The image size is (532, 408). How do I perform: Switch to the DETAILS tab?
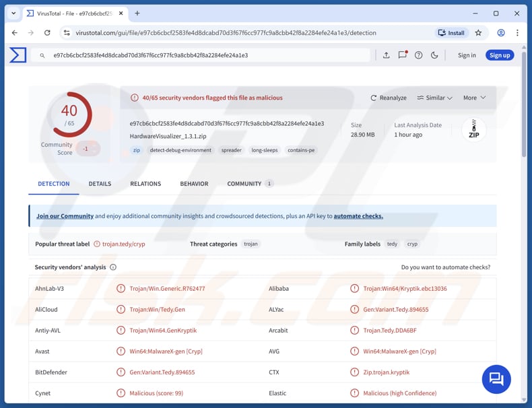click(x=100, y=184)
